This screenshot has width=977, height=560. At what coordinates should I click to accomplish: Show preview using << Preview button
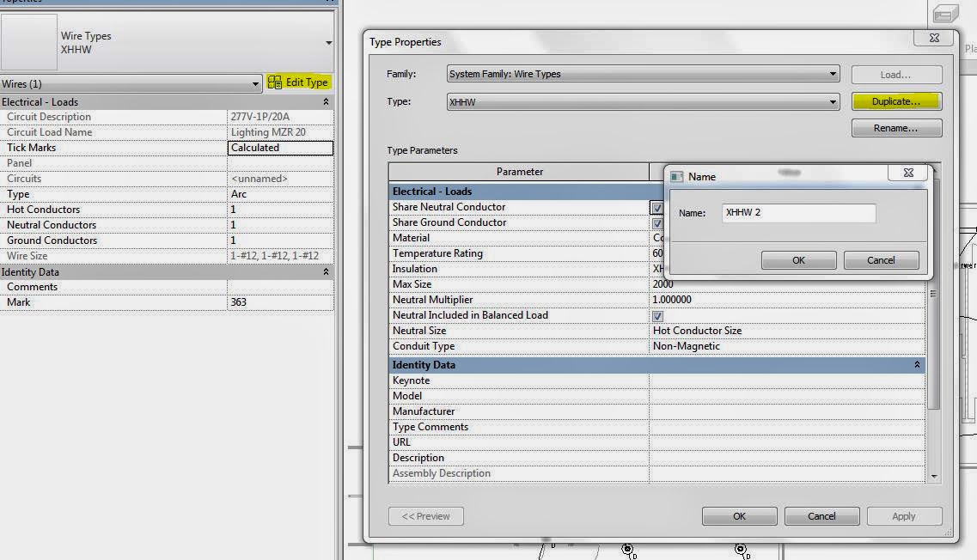[425, 516]
